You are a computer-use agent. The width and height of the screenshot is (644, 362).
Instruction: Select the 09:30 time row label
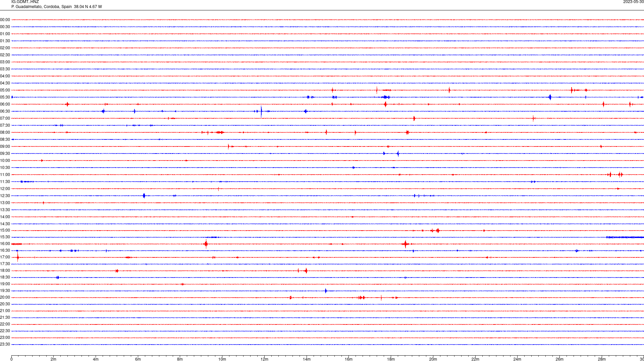[5, 154]
